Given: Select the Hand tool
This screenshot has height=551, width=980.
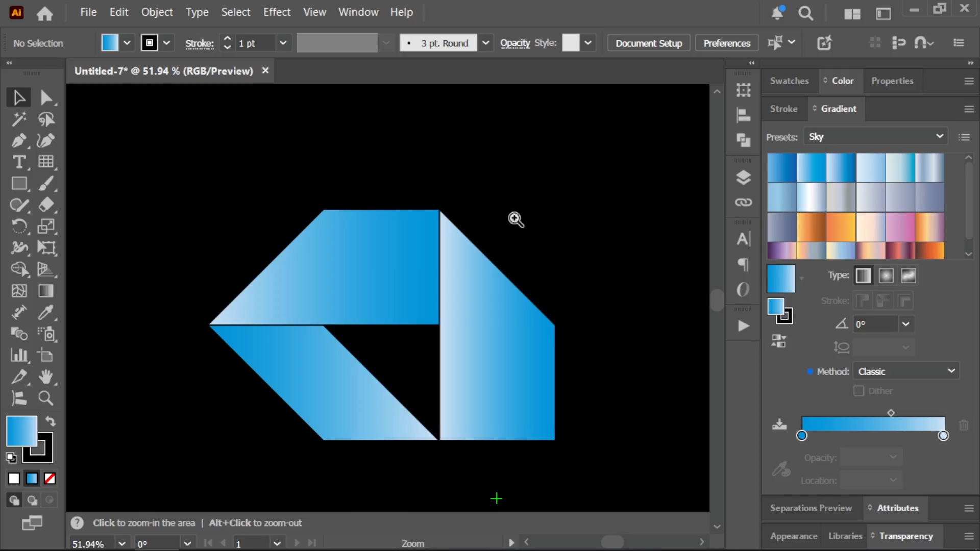Looking at the screenshot, I should point(46,377).
